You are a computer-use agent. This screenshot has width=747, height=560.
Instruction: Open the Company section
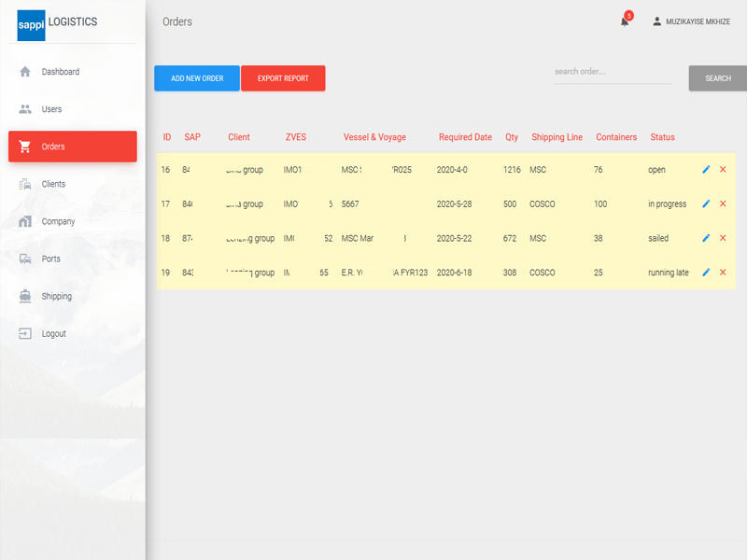click(58, 221)
